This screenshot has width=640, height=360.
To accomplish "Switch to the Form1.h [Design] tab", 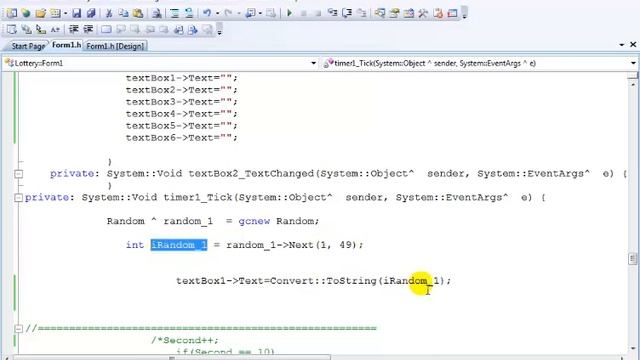I will click(115, 46).
